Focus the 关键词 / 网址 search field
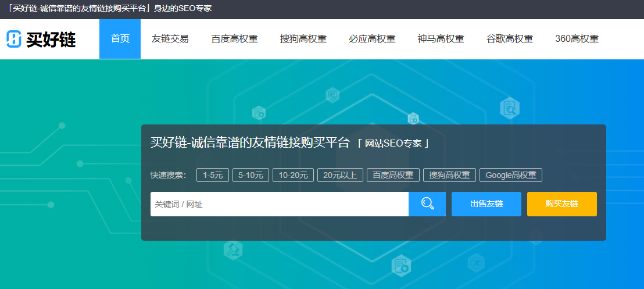This screenshot has width=644, height=289. click(x=280, y=204)
